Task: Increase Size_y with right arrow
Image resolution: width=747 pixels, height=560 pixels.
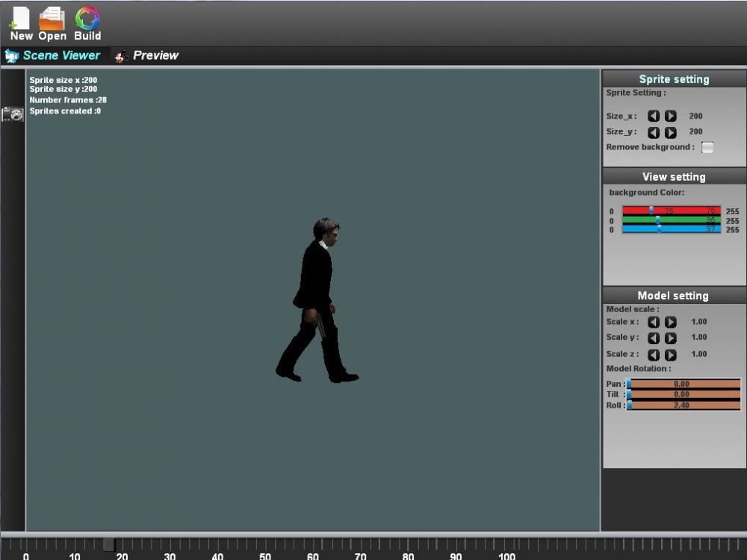Action: click(671, 132)
